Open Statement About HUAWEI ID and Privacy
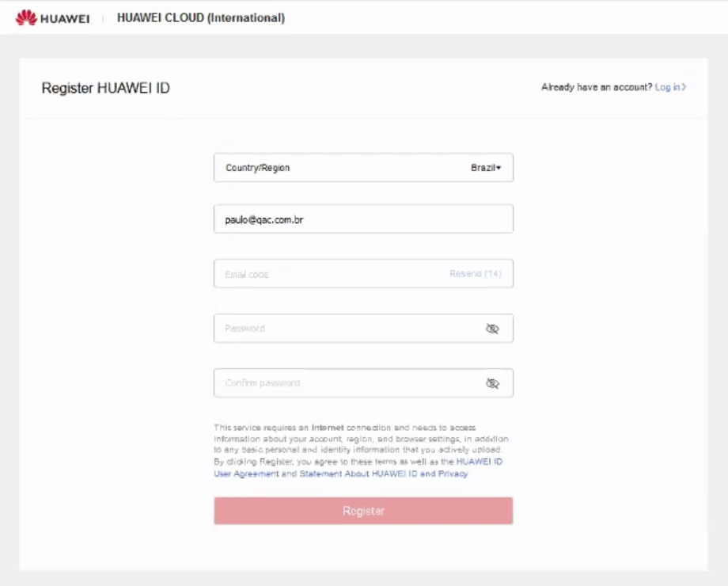Image resolution: width=728 pixels, height=586 pixels. tap(384, 474)
